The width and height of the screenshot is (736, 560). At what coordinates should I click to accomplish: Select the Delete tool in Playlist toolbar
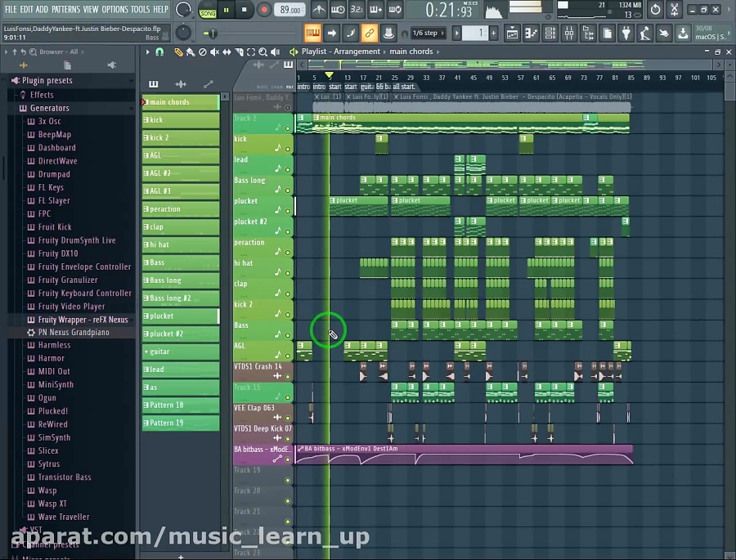202,52
